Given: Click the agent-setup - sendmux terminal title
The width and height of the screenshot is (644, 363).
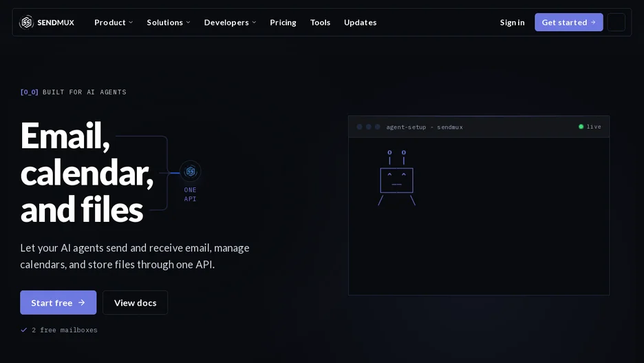Looking at the screenshot, I should (x=425, y=127).
